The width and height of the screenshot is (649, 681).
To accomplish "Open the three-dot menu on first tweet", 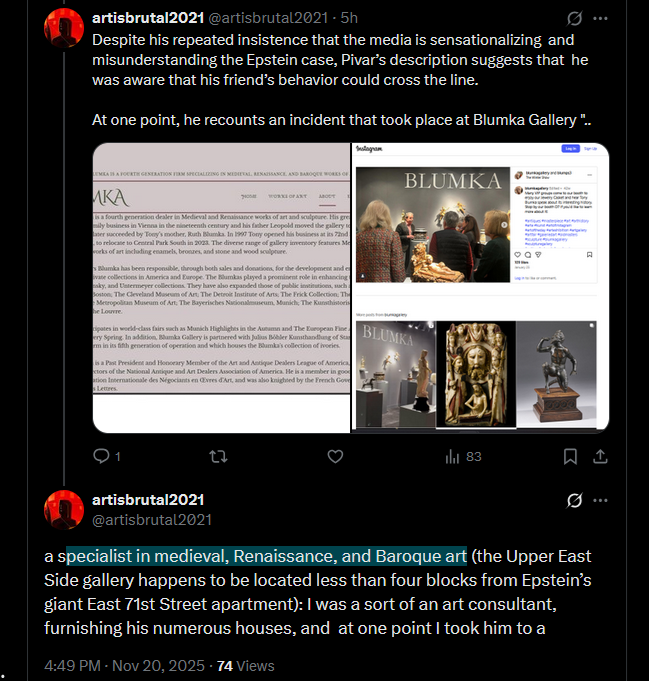I will tap(600, 18).
